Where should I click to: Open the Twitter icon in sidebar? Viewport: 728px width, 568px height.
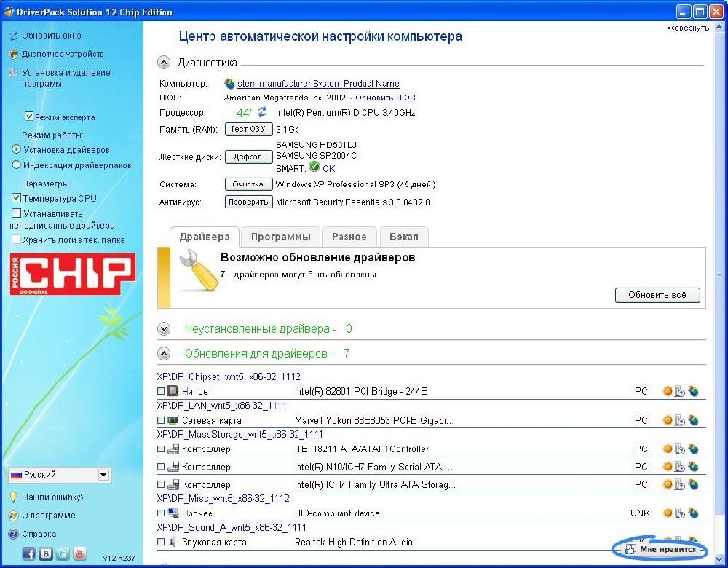click(63, 553)
